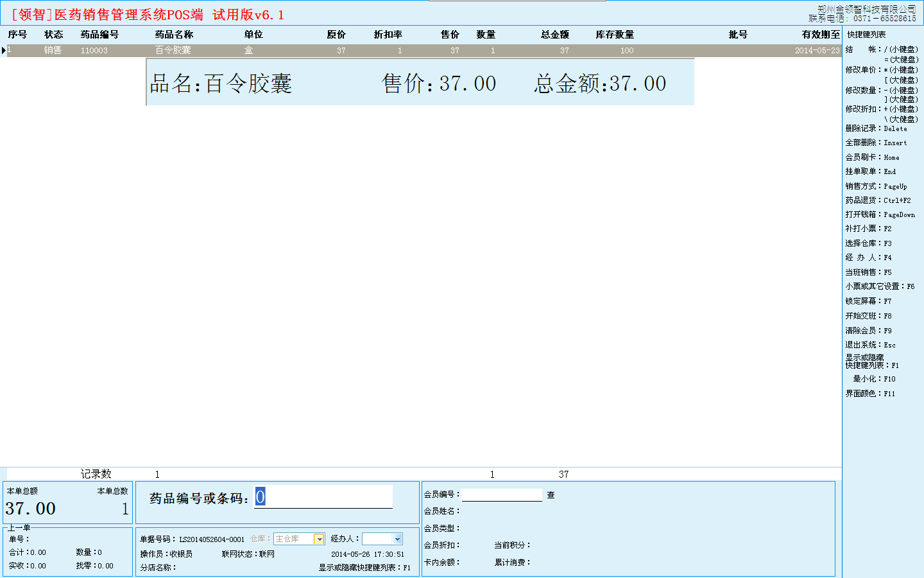Click the row indicator arrow for row 1
Viewport: 924px width, 578px height.
4,50
